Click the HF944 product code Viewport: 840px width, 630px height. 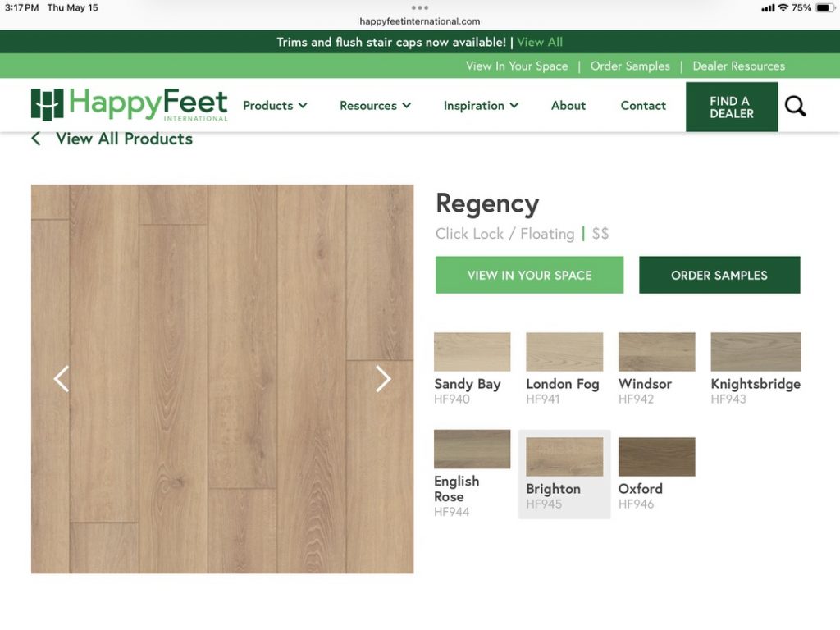pyautogui.click(x=452, y=512)
